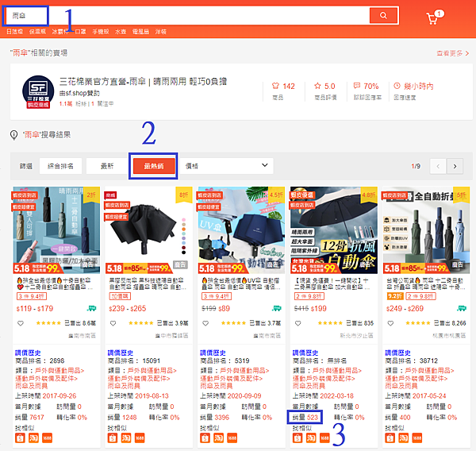Find similar on Shopee for sales 1248 item

113,438
